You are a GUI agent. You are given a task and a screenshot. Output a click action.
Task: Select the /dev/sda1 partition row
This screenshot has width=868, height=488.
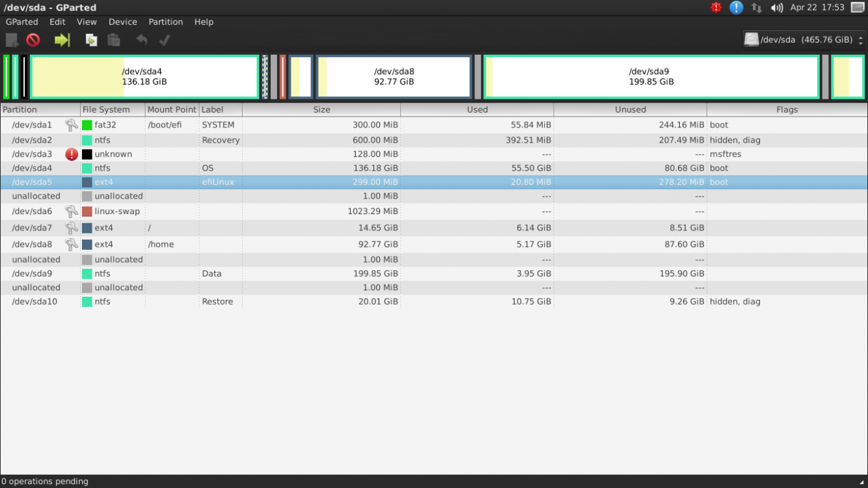point(434,125)
